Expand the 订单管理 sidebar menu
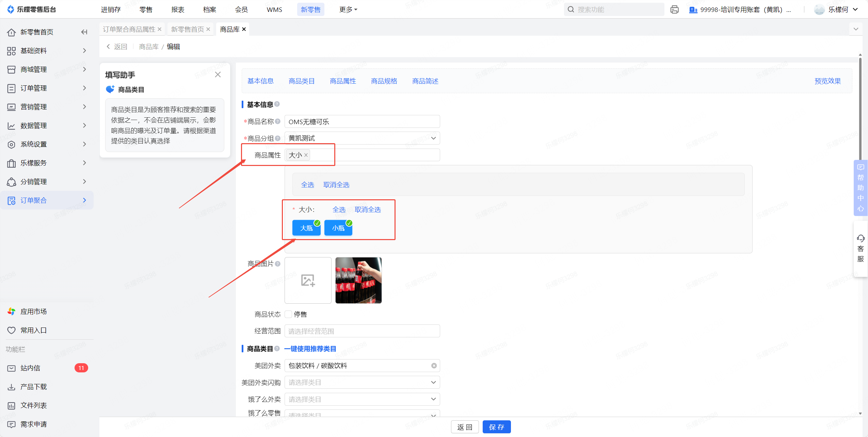Screen dimensions: 868x437 pyautogui.click(x=33, y=88)
